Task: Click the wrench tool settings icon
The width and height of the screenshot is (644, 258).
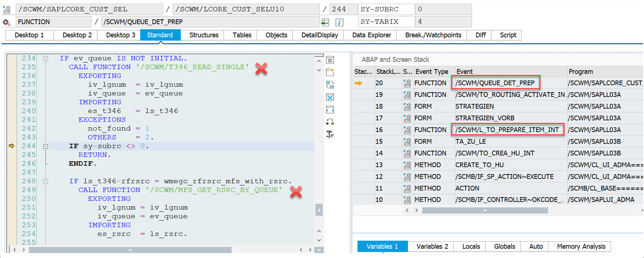Action: click(x=330, y=134)
